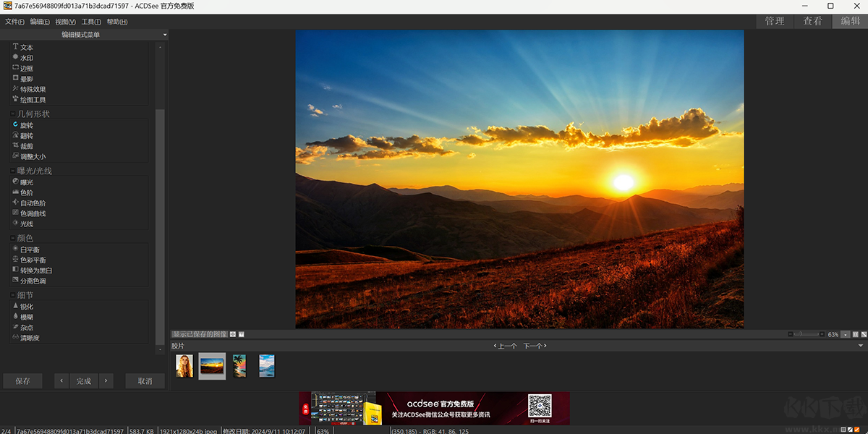Viewport: 868px width, 434px height.
Task: Open the 特殊效果 special effects tool
Action: click(x=29, y=89)
